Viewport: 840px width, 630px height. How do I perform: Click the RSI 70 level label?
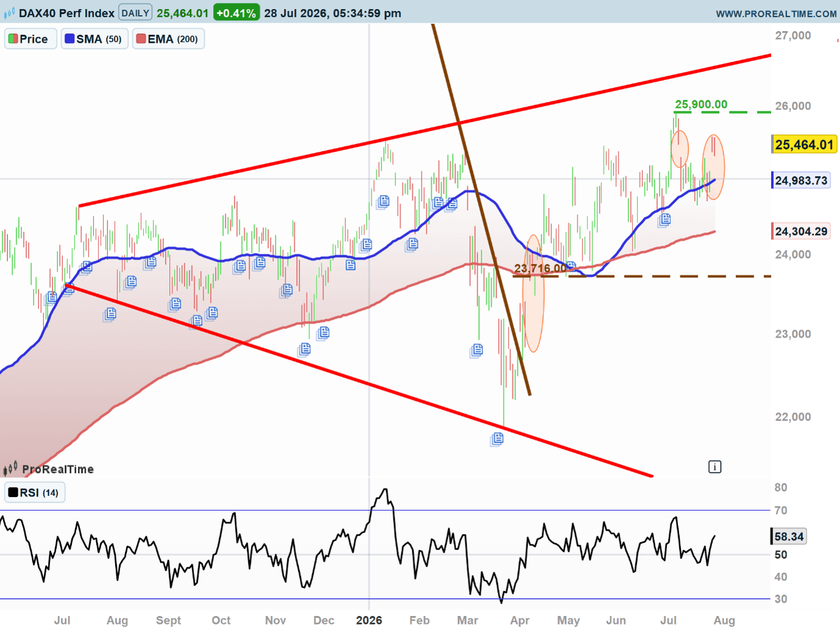(x=781, y=511)
